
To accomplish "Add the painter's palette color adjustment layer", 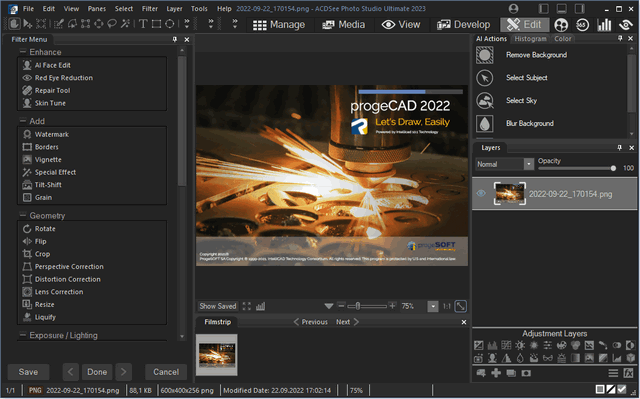I will [562, 345].
